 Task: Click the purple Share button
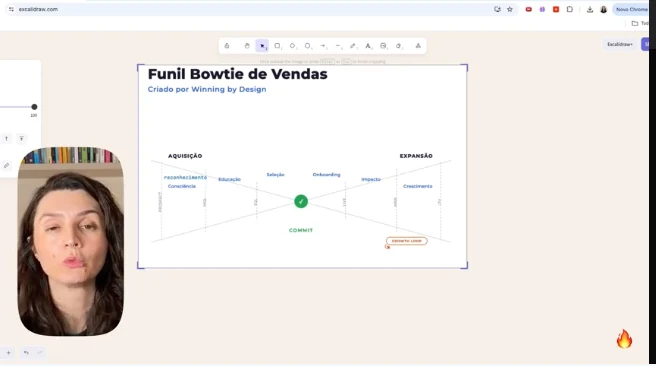pyautogui.click(x=646, y=44)
